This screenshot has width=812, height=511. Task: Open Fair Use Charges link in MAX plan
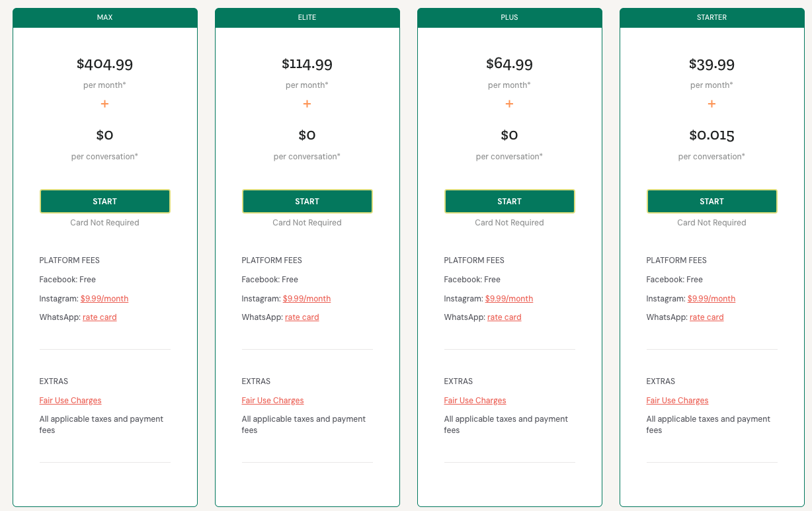[70, 401]
